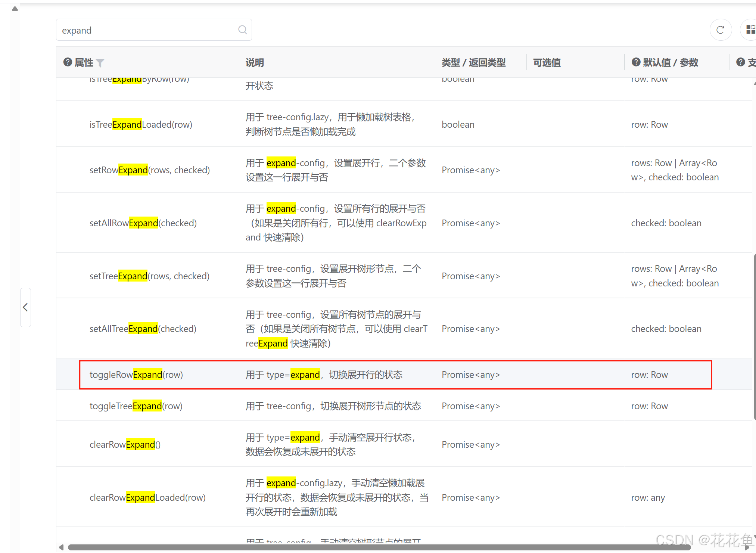Screen dimensions: 756x553
Task: Select the toggleRowExpand(row) row
Action: [136, 375]
